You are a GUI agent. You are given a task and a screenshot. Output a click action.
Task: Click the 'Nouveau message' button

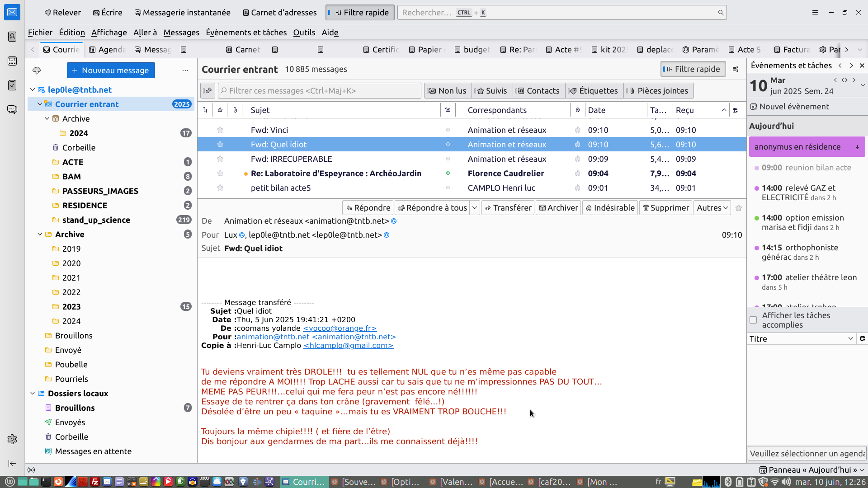point(111,70)
